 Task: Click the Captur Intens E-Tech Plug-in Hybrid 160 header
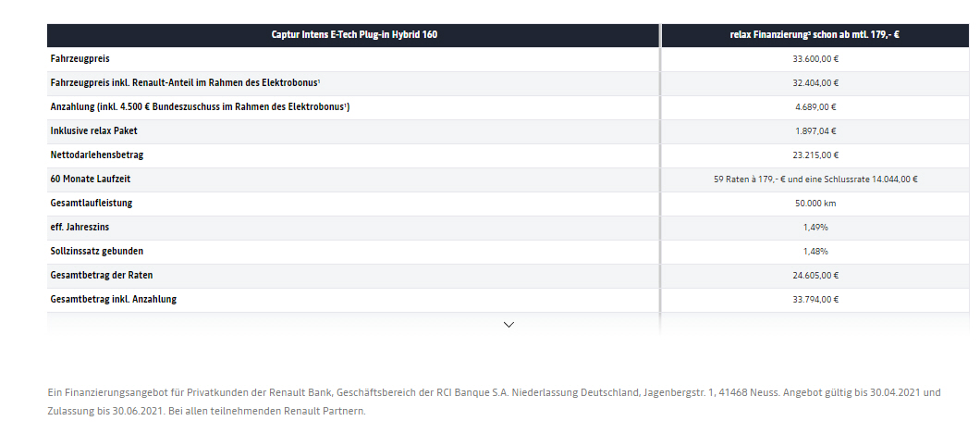354,35
